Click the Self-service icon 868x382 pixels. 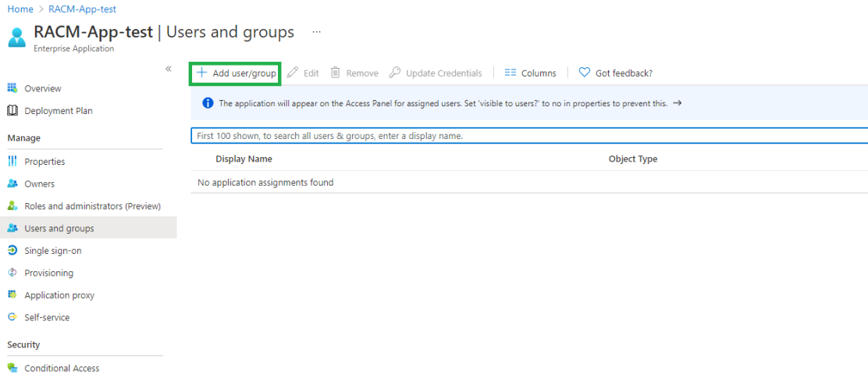click(12, 317)
